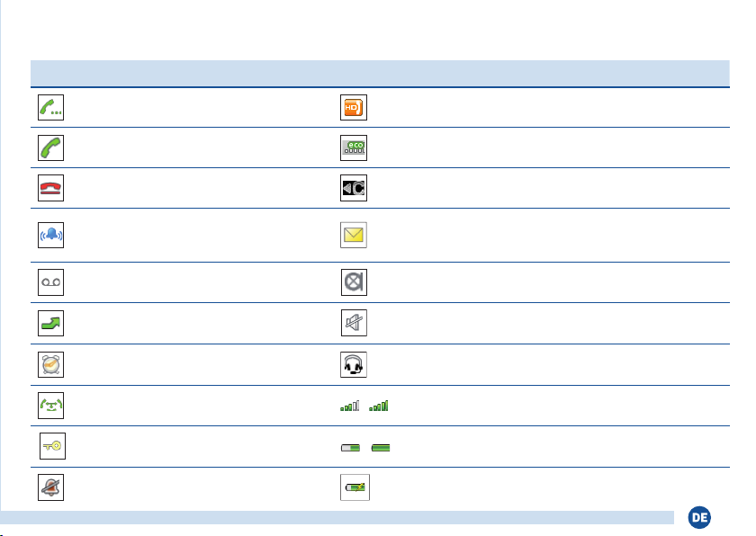Click the headset icon
This screenshot has width=756, height=536.
[354, 364]
